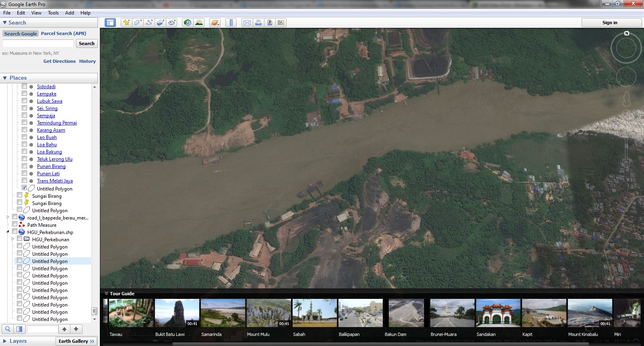Switch to Parcel Search (APN) tab
Viewport: 644px width, 346px height.
(x=64, y=33)
